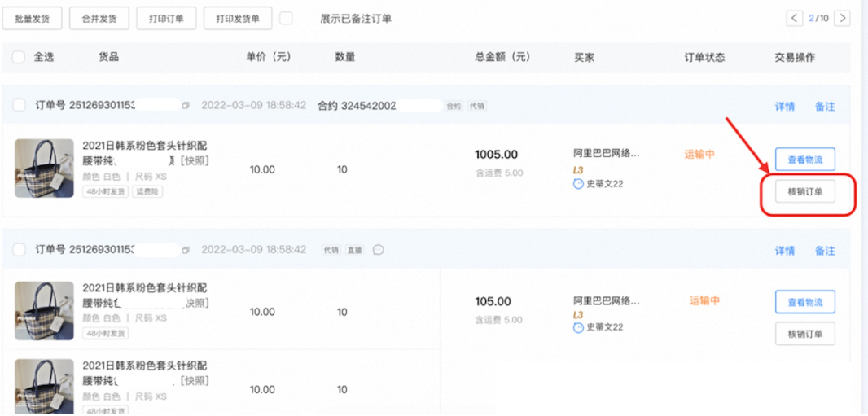Open the 备注 link of the second order

coord(825,251)
